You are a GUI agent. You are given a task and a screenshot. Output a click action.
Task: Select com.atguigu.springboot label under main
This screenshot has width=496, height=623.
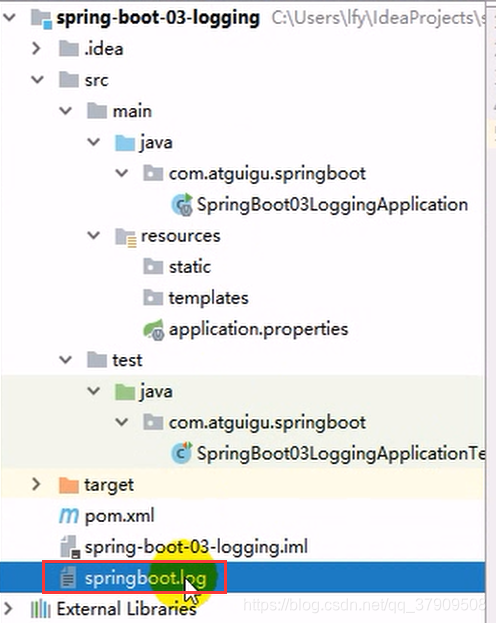click(x=267, y=174)
